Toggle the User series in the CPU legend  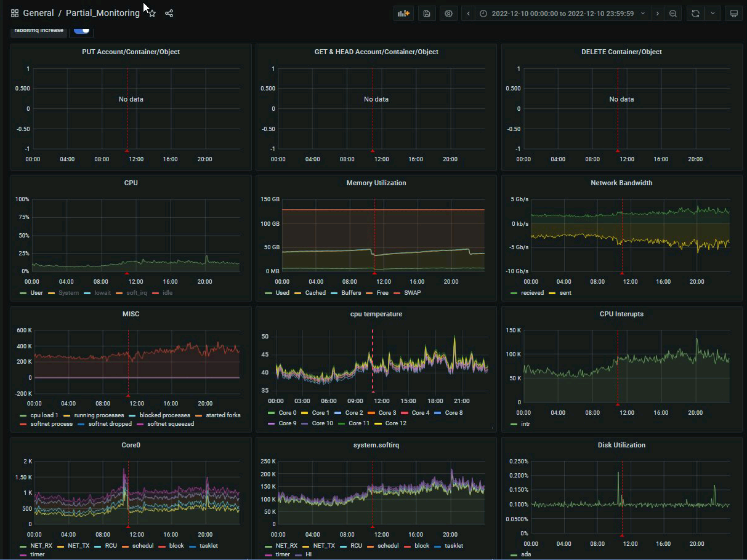click(36, 293)
